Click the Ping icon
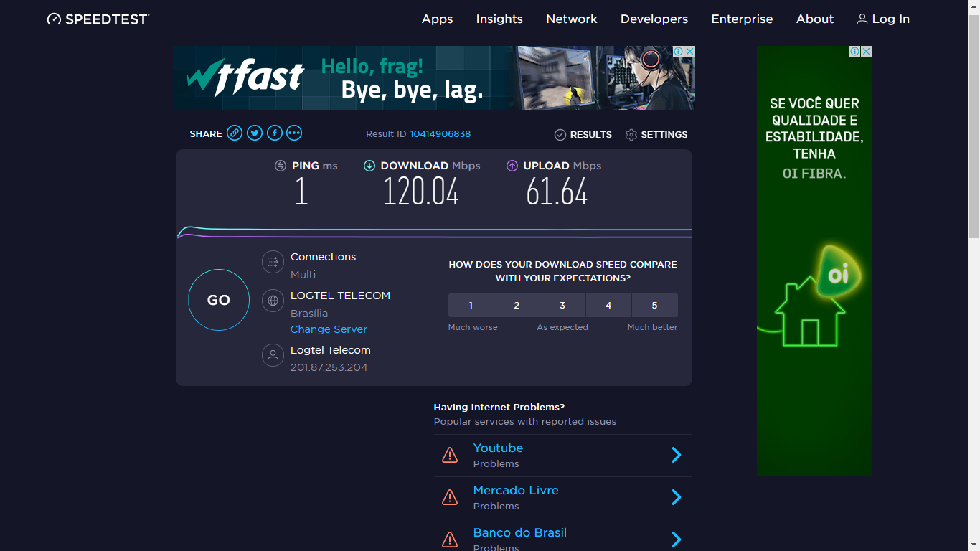 (281, 166)
